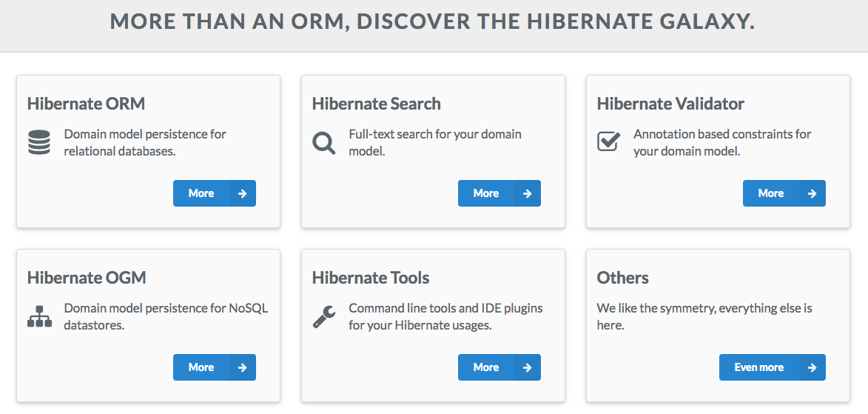Open More for Hibernate ORM
868x414 pixels.
(x=215, y=193)
